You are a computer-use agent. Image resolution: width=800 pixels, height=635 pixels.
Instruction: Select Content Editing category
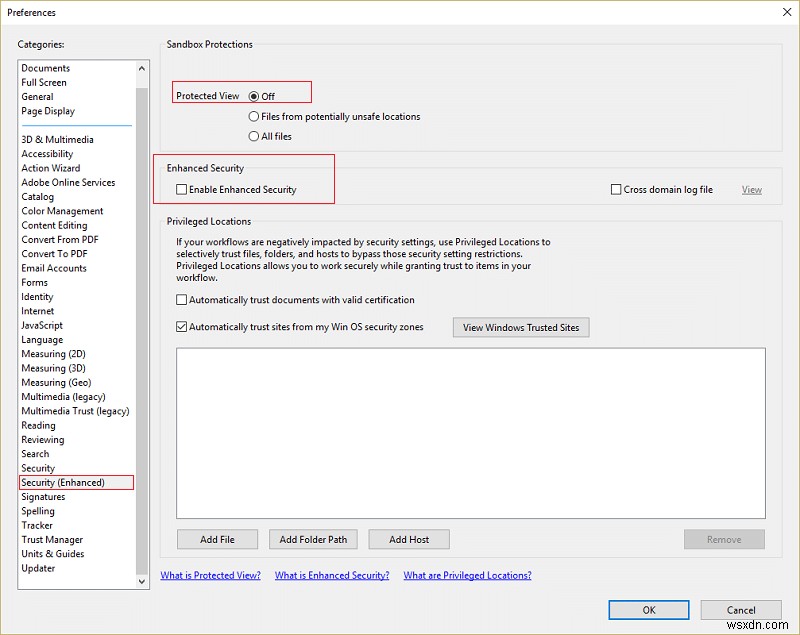click(x=54, y=225)
